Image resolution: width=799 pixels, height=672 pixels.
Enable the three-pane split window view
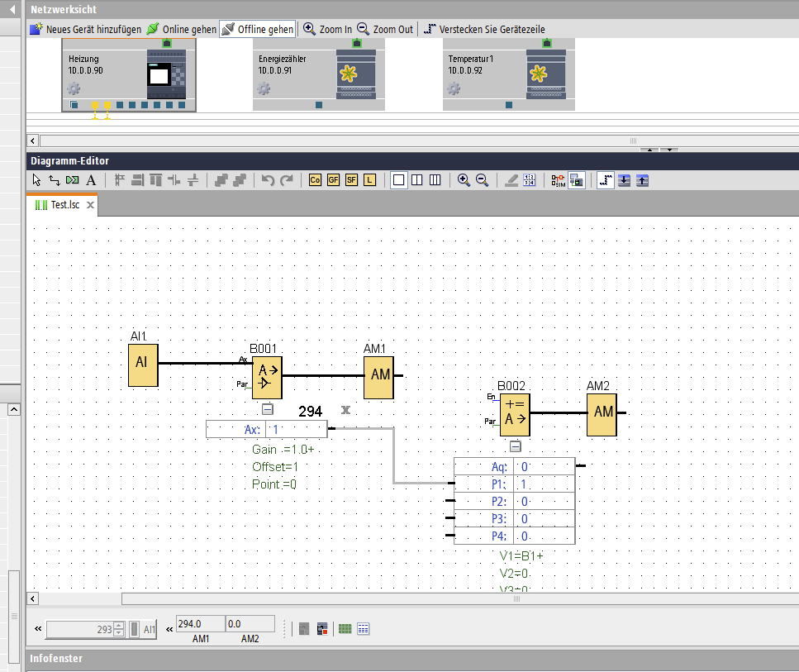(x=435, y=180)
